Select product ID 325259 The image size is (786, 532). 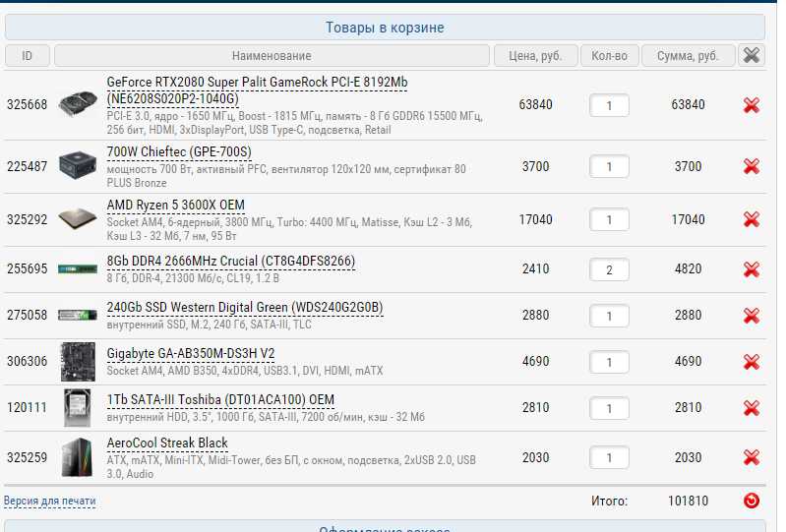click(x=28, y=457)
